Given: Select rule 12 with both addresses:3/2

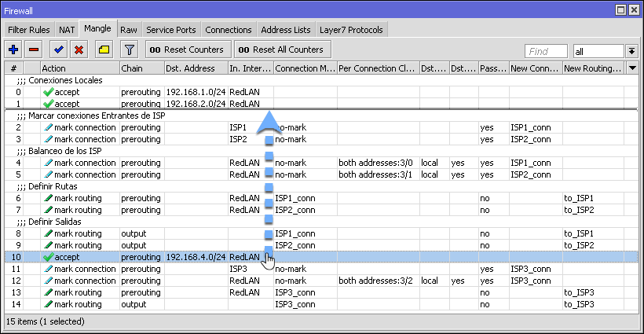Looking at the screenshot, I should [x=321, y=281].
